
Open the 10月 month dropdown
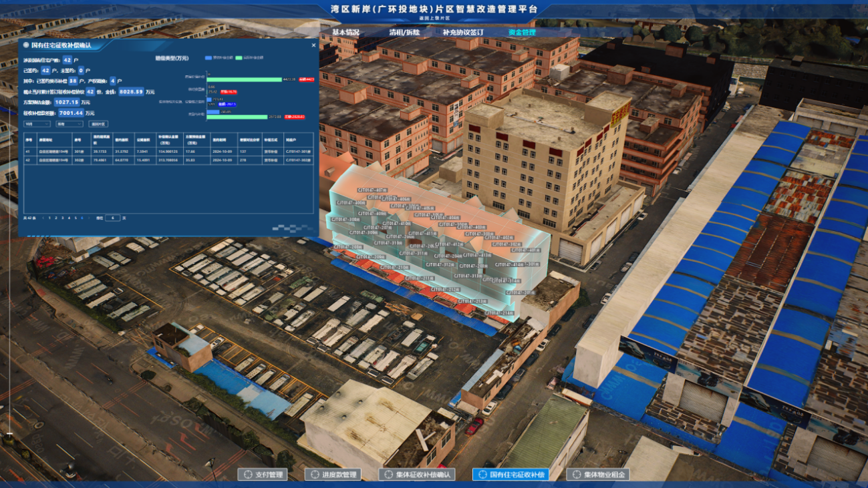click(37, 124)
